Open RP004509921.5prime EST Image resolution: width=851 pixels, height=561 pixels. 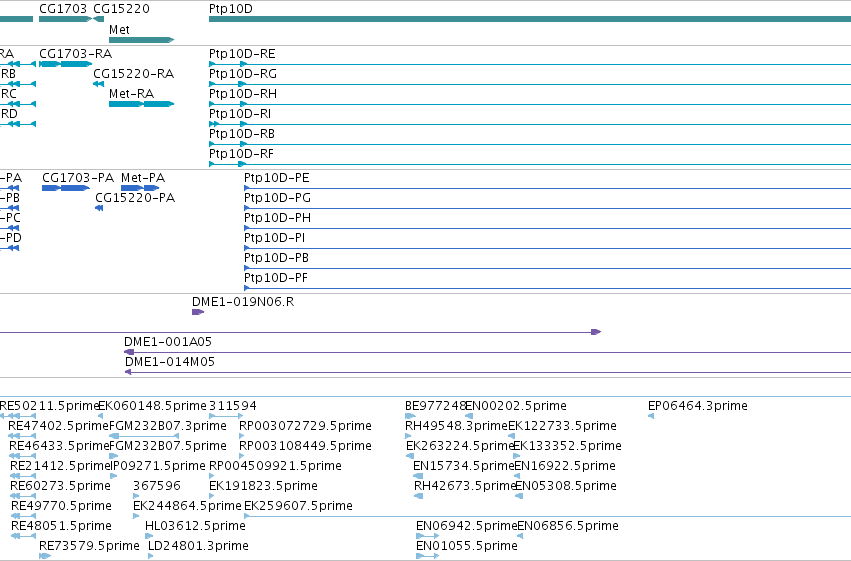tap(275, 466)
